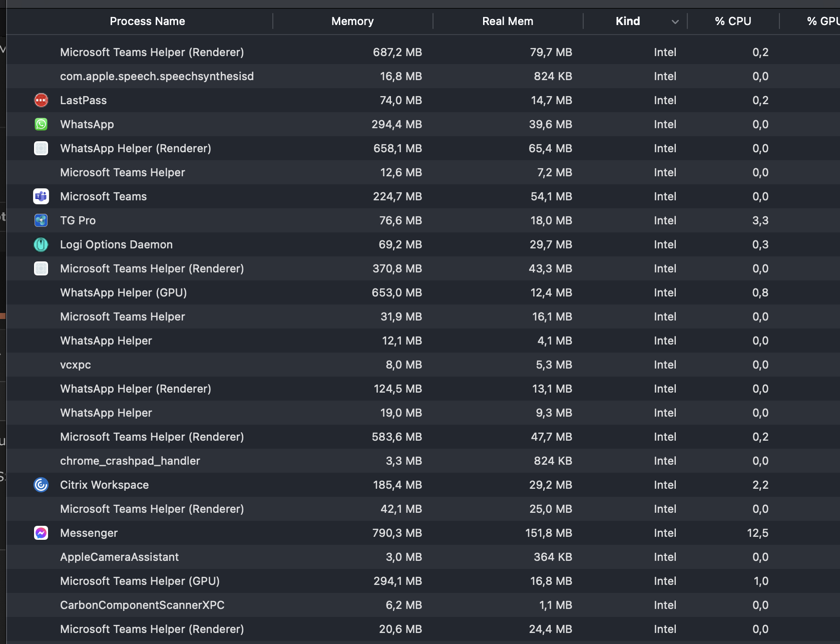This screenshot has height=644, width=840.
Task: Sort by the Memory column header
Action: tap(352, 21)
